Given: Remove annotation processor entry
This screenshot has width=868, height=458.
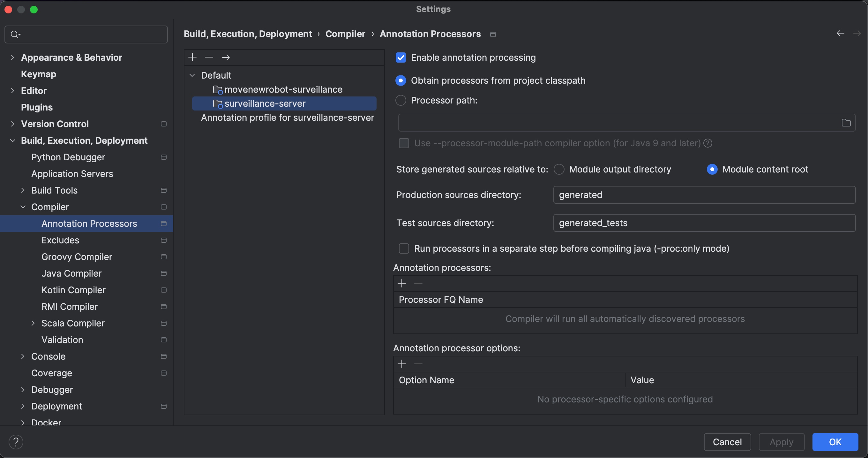Looking at the screenshot, I should 418,283.
